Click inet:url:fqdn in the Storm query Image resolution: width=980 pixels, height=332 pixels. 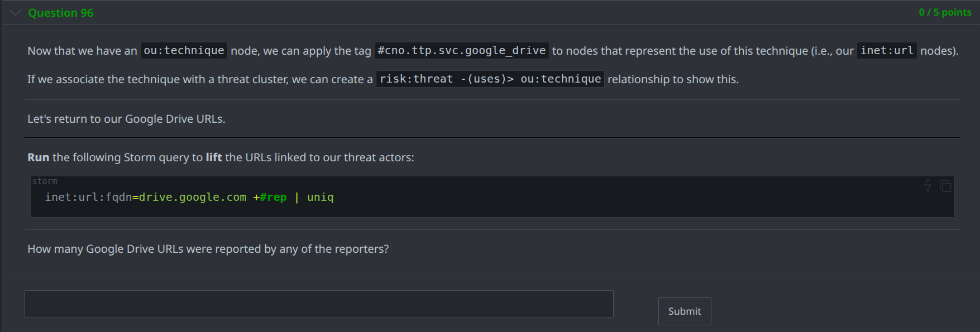88,198
